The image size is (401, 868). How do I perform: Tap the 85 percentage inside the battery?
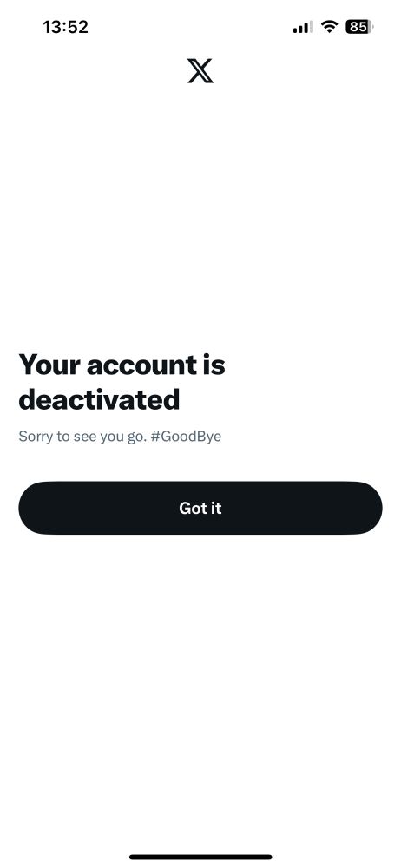click(x=358, y=27)
